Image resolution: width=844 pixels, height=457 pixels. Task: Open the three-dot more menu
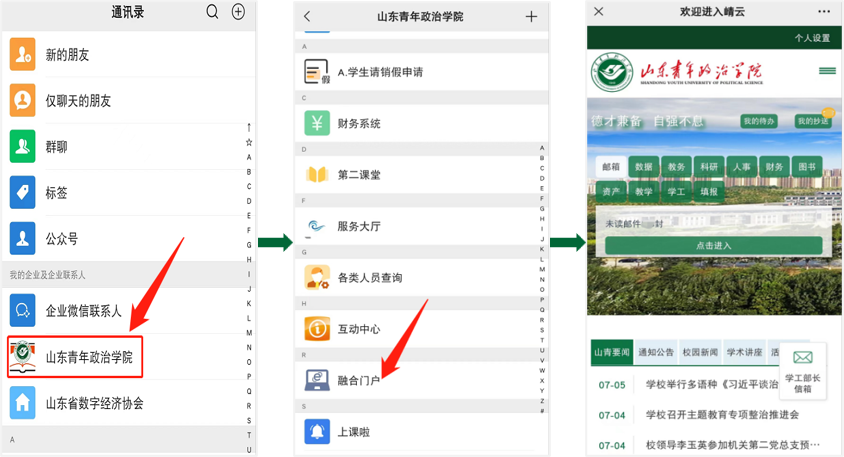click(x=824, y=11)
